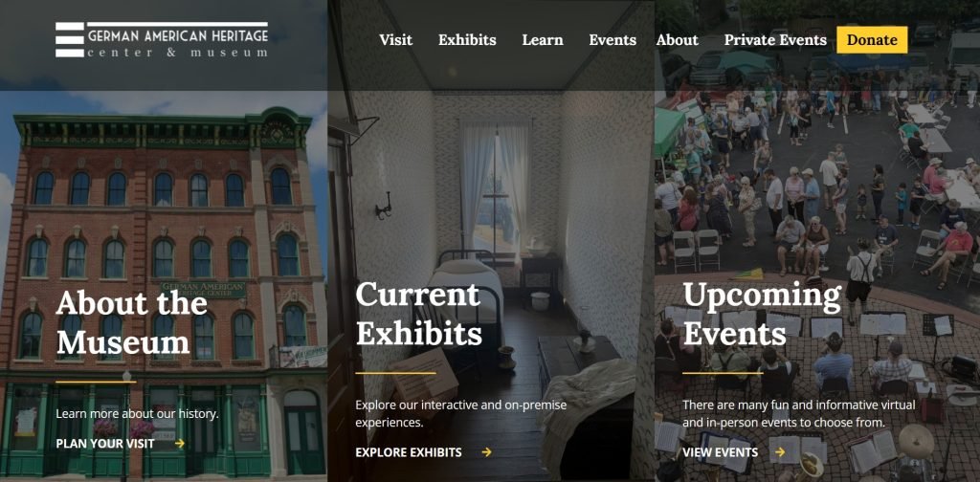
Task: Click the arrow next to Plan Your Visit
Action: click(179, 444)
